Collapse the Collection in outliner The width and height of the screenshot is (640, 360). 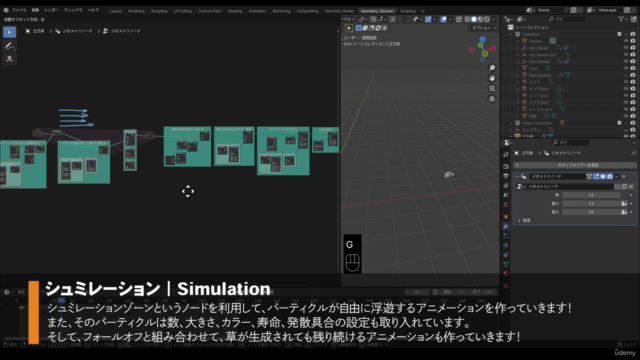coord(511,34)
